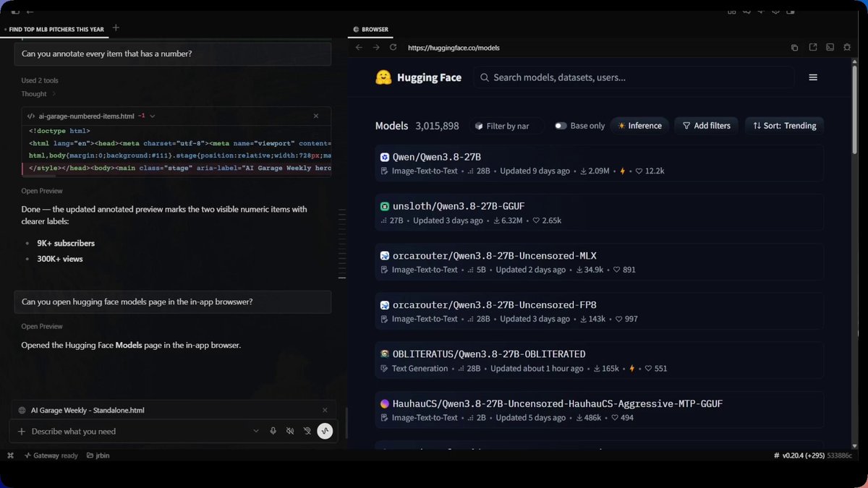The height and width of the screenshot is (488, 868).
Task: Expand the ai-garage-numbered-items.html chevron
Action: click(153, 116)
